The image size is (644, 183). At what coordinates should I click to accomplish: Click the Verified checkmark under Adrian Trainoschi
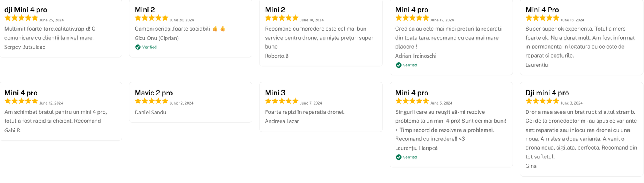tap(398, 65)
